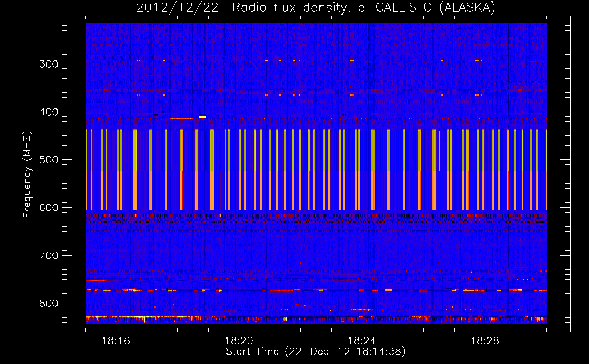Click the 18:28 time tick label
This screenshot has width=589, height=364.
click(x=485, y=341)
